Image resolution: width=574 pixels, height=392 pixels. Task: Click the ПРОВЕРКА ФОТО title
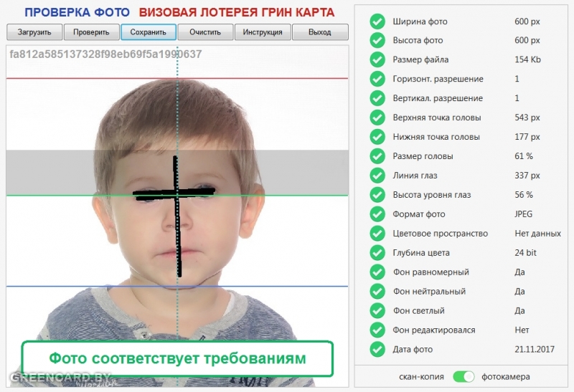(77, 12)
